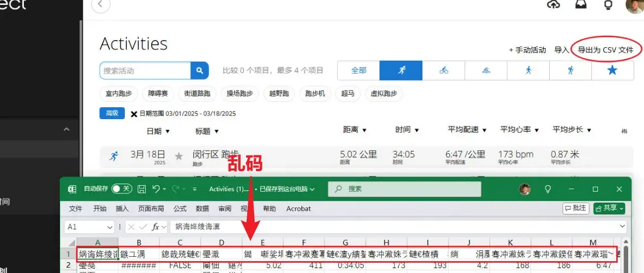Toggle the 街道路跑 filter chip

(x=197, y=94)
